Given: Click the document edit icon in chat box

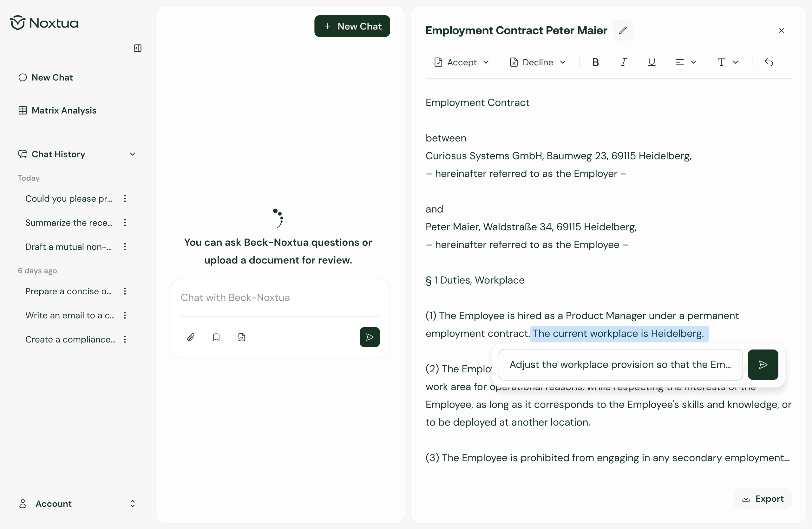Looking at the screenshot, I should [242, 337].
